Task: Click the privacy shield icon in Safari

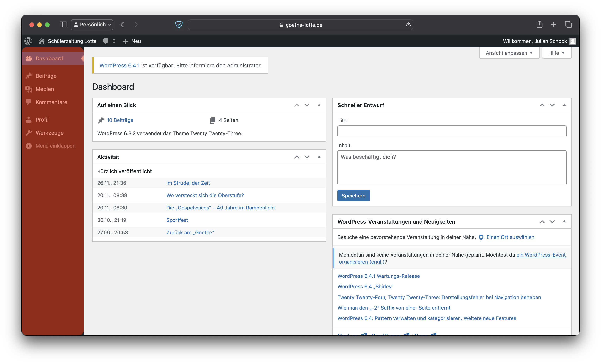Action: point(179,25)
